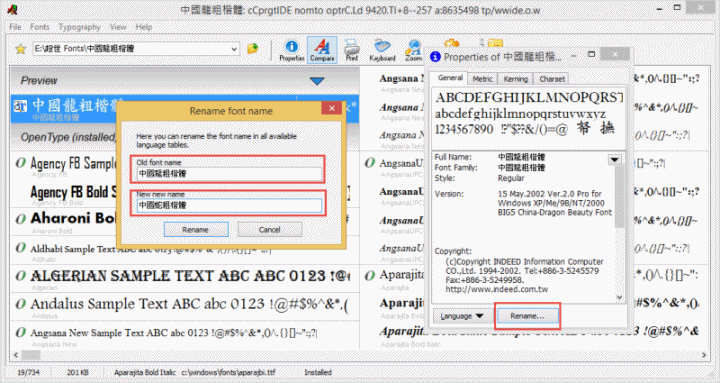
Task: Click the Aparajita Bold Italic status text
Action: (145, 372)
